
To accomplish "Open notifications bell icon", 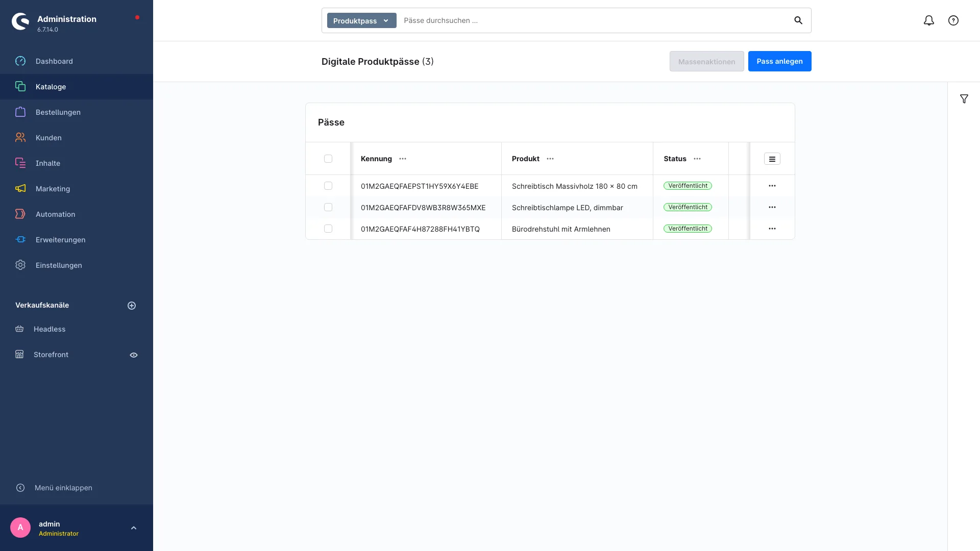I will [x=929, y=20].
